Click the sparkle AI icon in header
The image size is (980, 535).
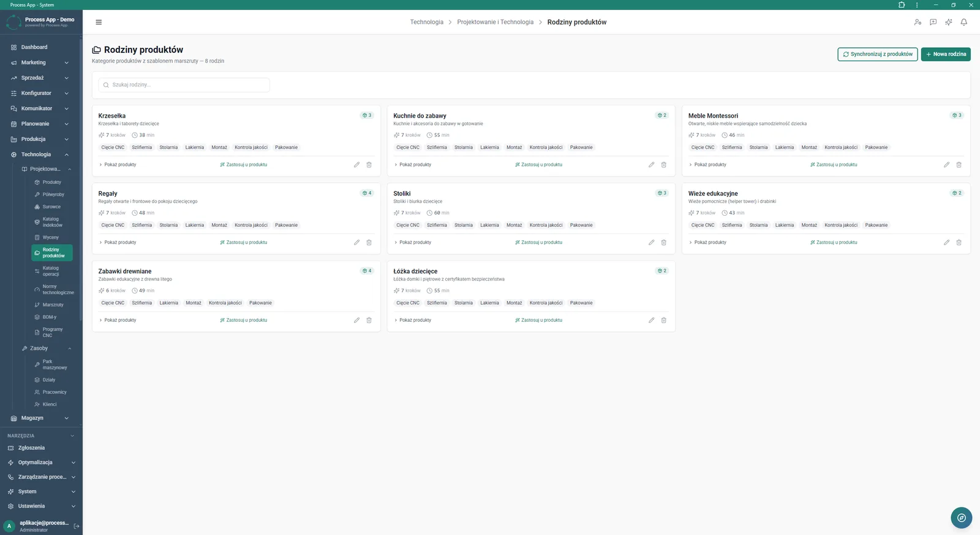(x=948, y=22)
